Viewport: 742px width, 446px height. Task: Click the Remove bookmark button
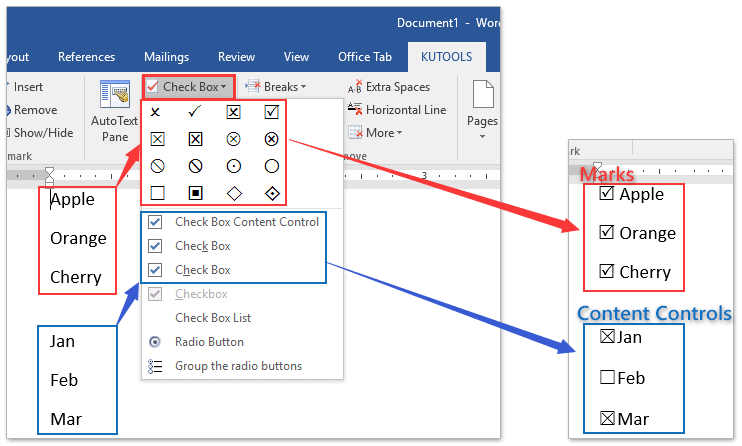[x=32, y=110]
